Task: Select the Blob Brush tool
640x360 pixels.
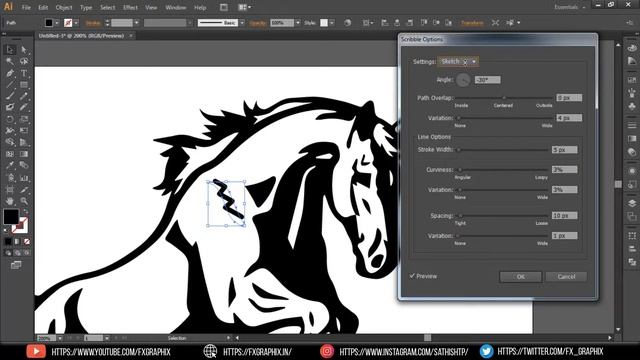Action: [10, 107]
